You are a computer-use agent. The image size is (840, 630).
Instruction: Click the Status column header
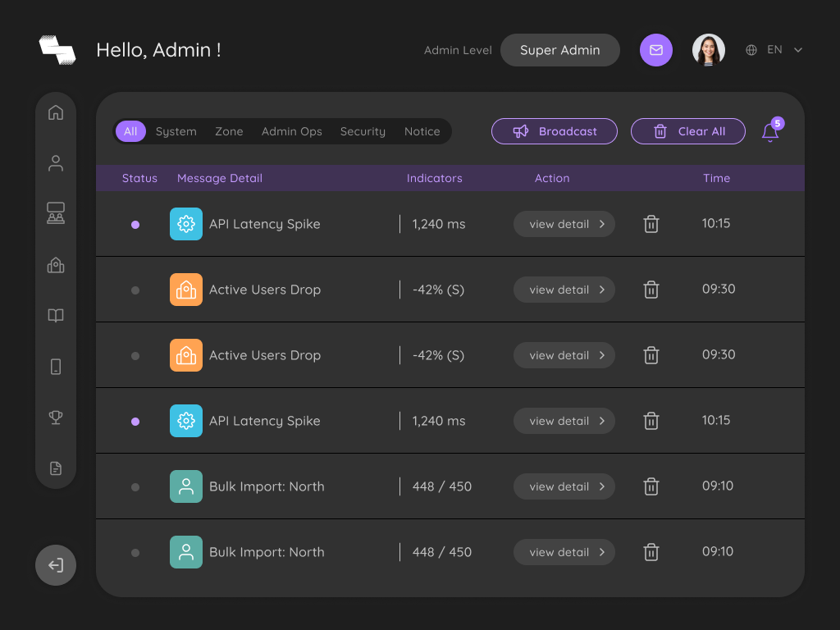click(139, 178)
